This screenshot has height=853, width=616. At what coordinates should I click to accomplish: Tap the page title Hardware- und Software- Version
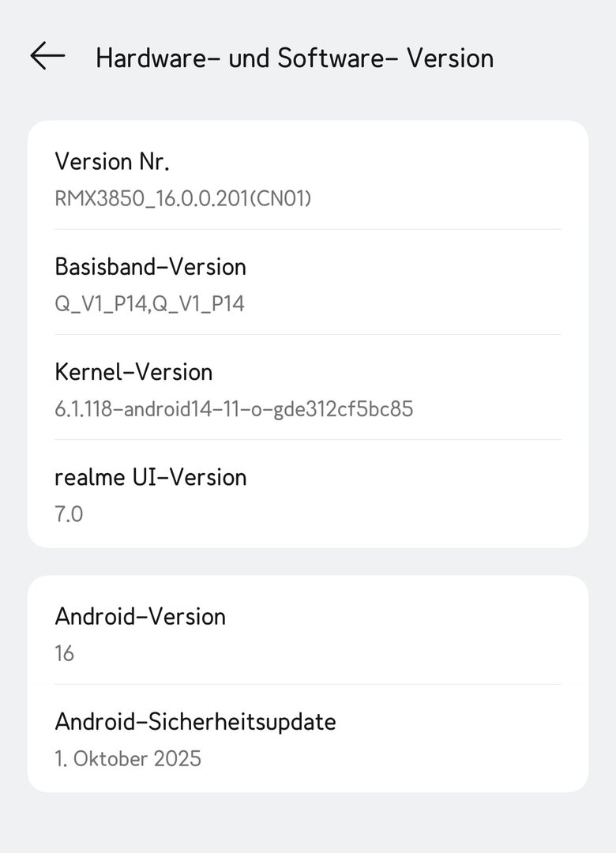click(x=295, y=58)
